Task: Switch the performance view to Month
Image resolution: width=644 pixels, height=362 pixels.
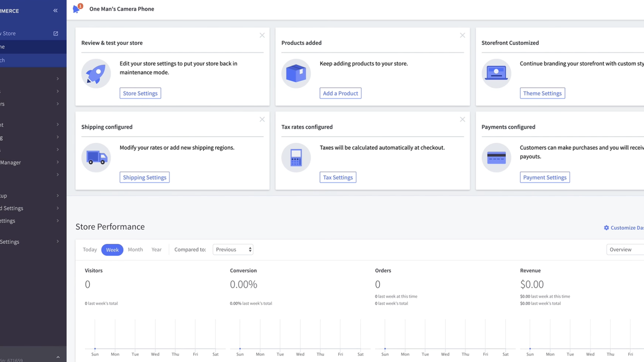Action: point(135,249)
